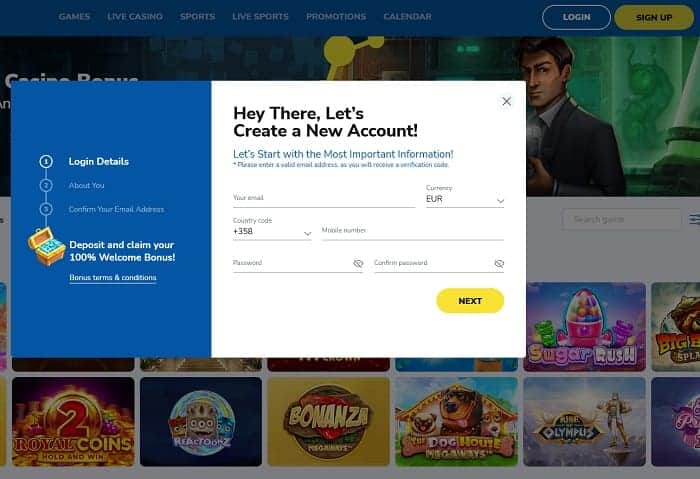Click step 2 circle for About You
Viewport: 700px width, 479px height.
[46, 185]
